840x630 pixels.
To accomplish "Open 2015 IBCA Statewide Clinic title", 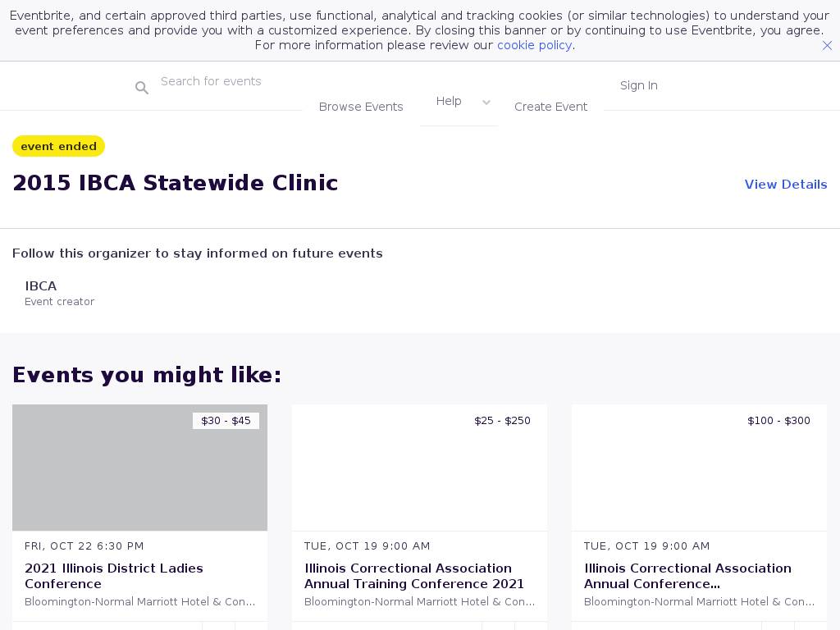I will click(x=175, y=183).
